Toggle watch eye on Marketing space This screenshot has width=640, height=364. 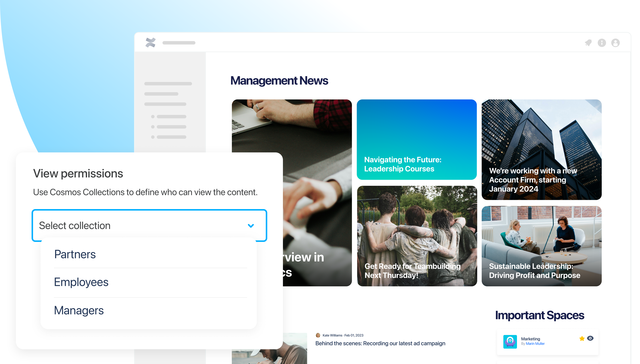pos(590,338)
